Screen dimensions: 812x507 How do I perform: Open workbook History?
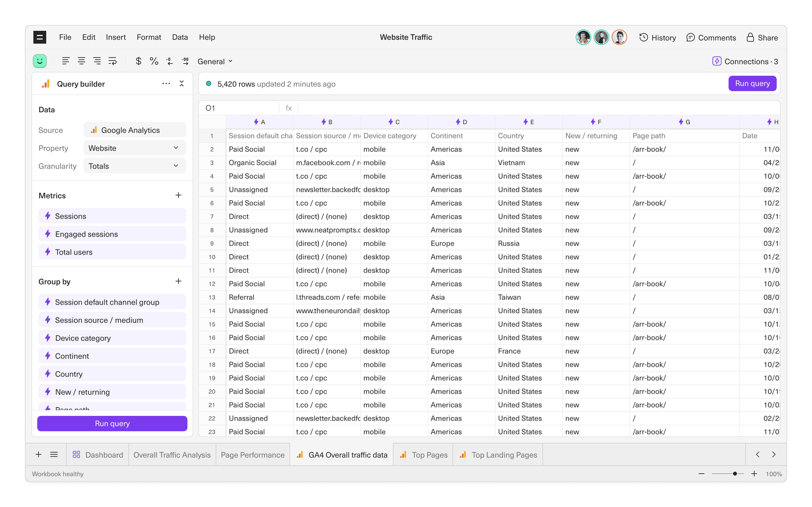coord(657,38)
